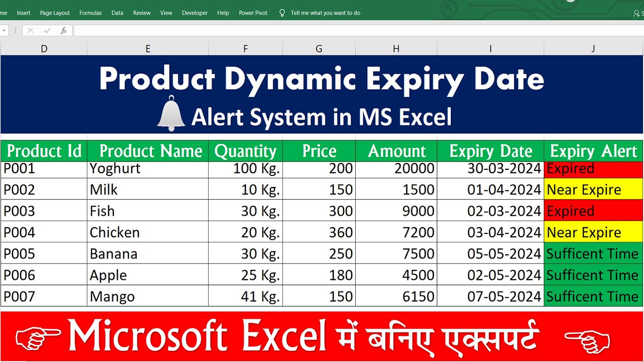
Task: Click the Tell me lightbulb icon
Action: tap(282, 13)
